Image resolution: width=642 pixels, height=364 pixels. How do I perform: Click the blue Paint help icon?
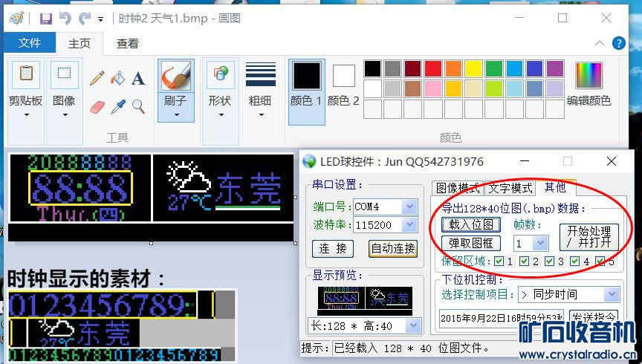[619, 43]
